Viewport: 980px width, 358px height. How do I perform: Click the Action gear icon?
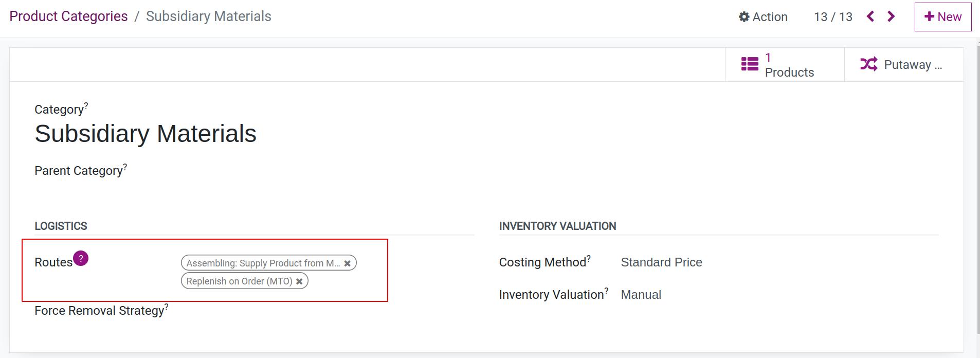tap(743, 17)
